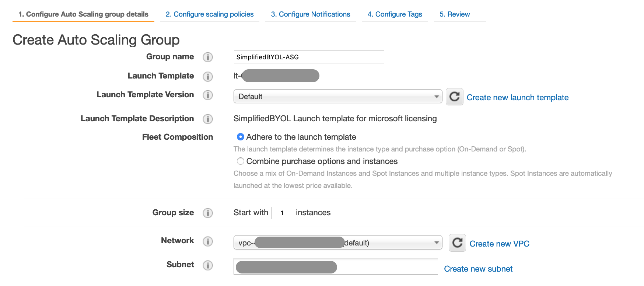The height and width of the screenshot is (286, 644).
Task: Switch to the Configure Tags step
Action: pos(395,14)
